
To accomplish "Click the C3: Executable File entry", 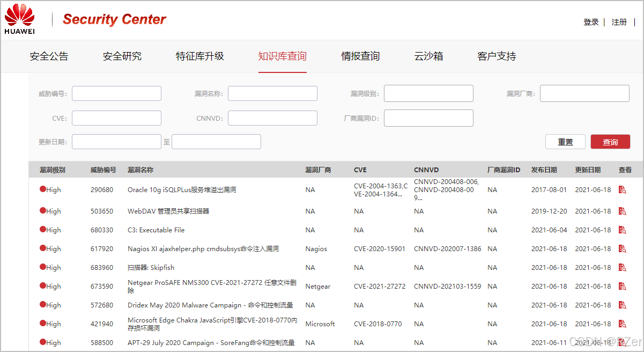I will (156, 230).
